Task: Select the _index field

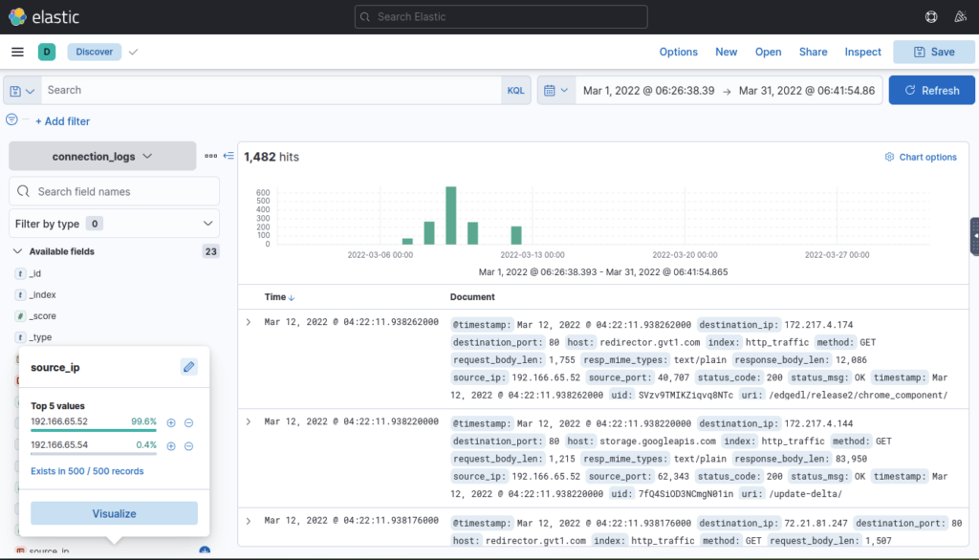Action: click(x=42, y=294)
